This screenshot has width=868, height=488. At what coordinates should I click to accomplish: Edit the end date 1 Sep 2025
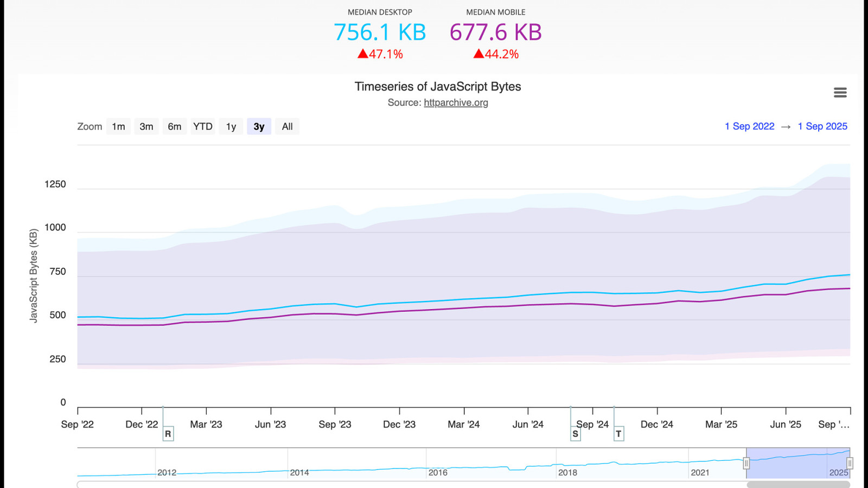pos(822,126)
